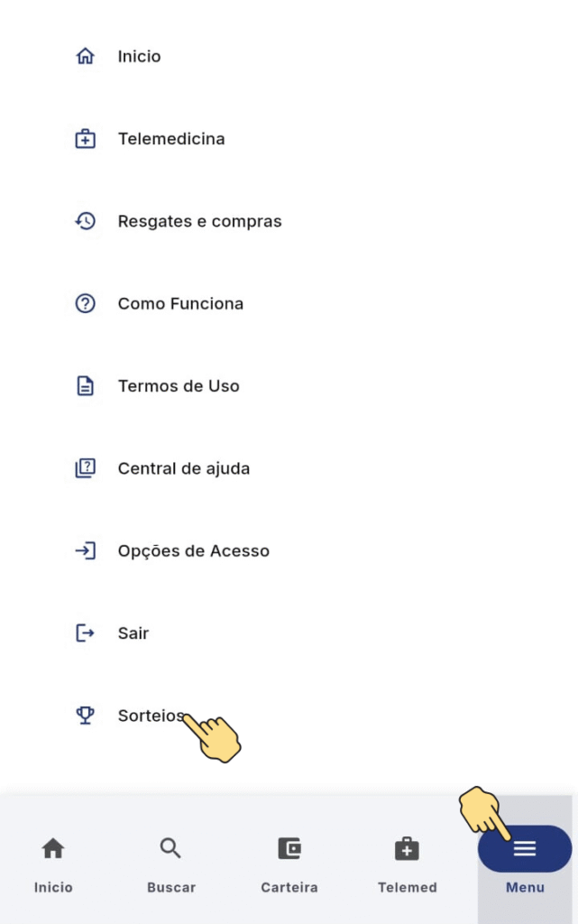Click the logout icon beside Sair
578x924 pixels.
(x=86, y=633)
